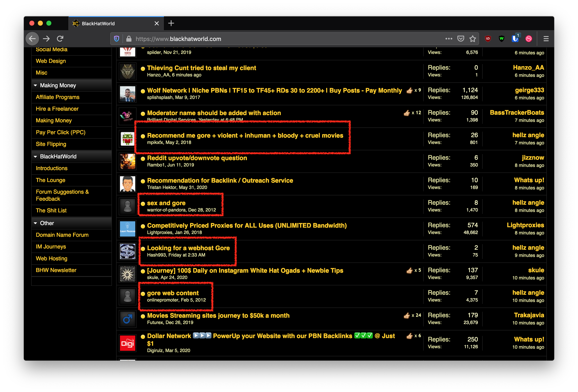Open page actions three-dot menu
The image size is (578, 392).
tap(449, 39)
